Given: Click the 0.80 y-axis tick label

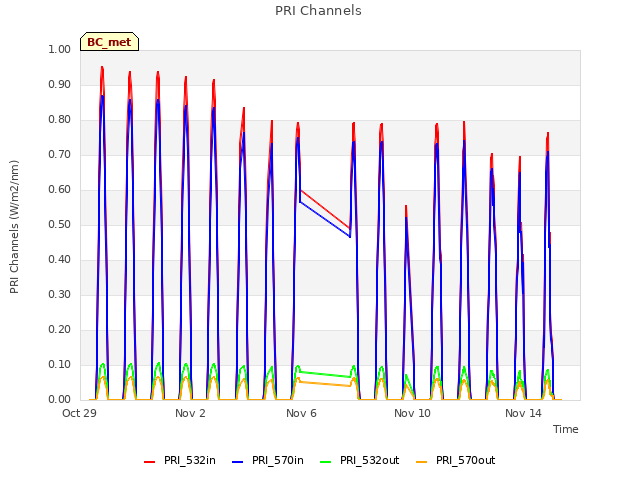Looking at the screenshot, I should 60,120.
